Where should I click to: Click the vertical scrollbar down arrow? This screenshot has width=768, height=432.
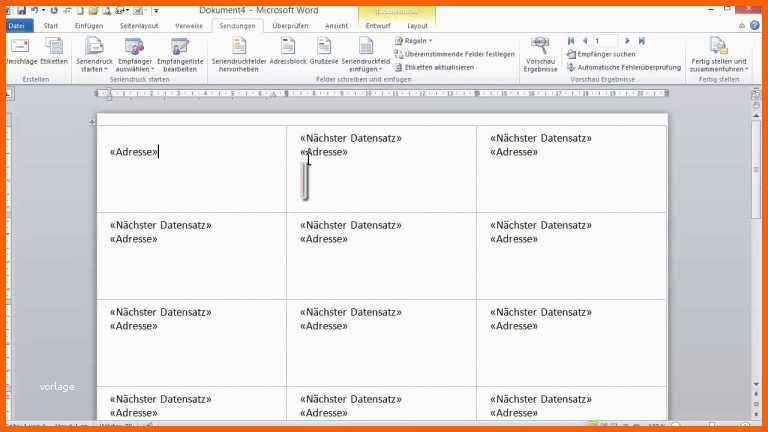coord(756,384)
